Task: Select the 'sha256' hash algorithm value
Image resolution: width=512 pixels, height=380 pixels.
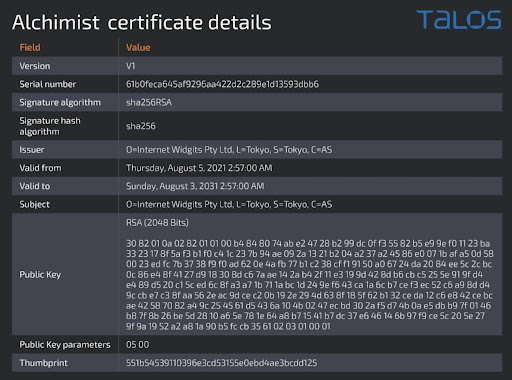Action: pyautogui.click(x=141, y=126)
